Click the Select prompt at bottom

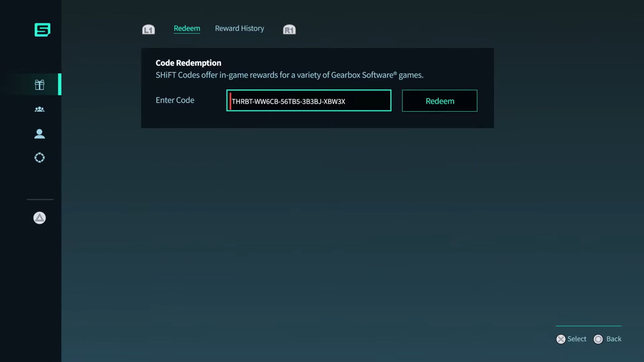(x=577, y=339)
